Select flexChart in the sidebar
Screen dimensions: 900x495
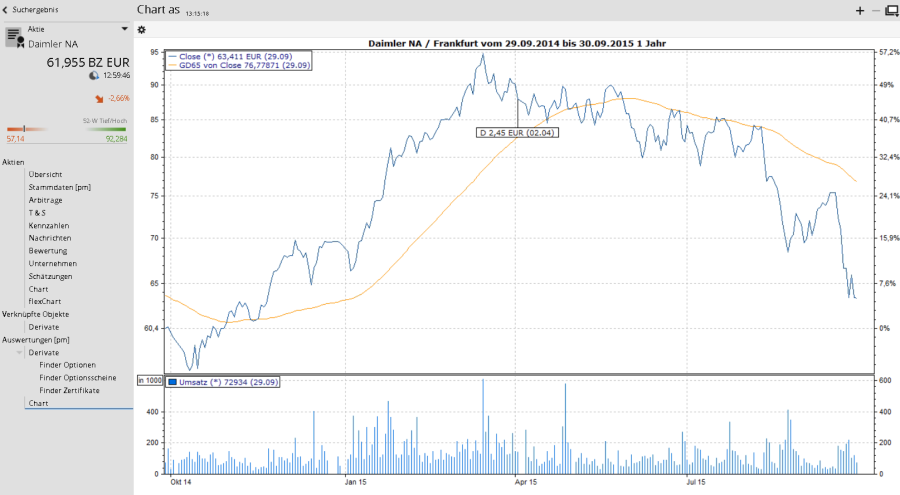pos(44,301)
